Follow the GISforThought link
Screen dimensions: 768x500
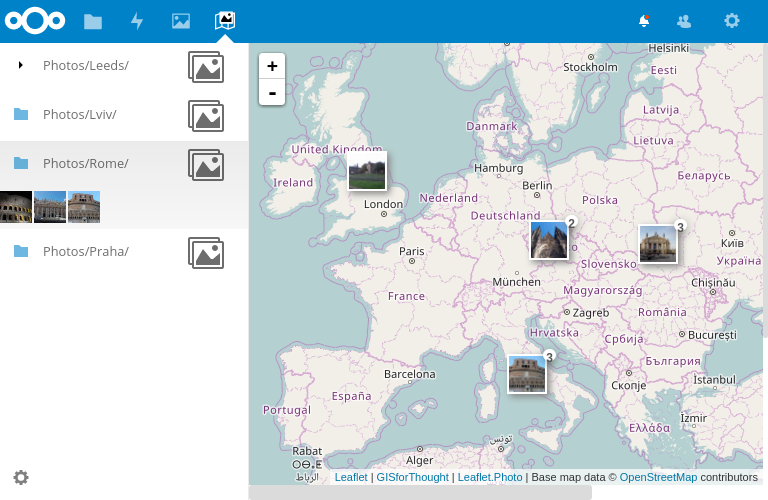[412, 477]
